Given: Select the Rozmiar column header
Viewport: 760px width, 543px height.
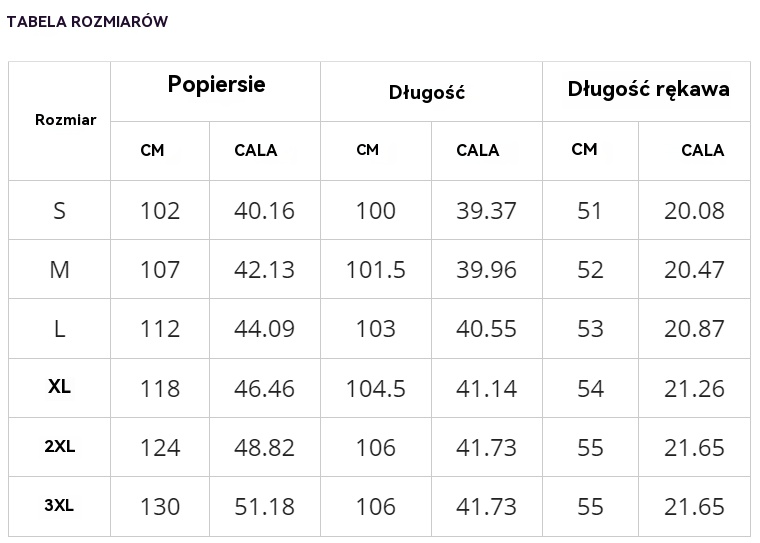Looking at the screenshot, I should click(x=66, y=120).
